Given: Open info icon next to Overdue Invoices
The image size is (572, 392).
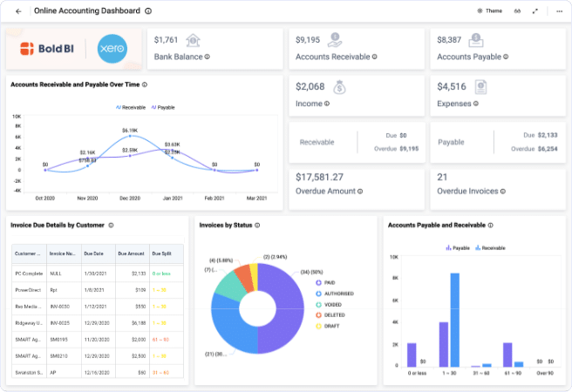Looking at the screenshot, I should (503, 192).
